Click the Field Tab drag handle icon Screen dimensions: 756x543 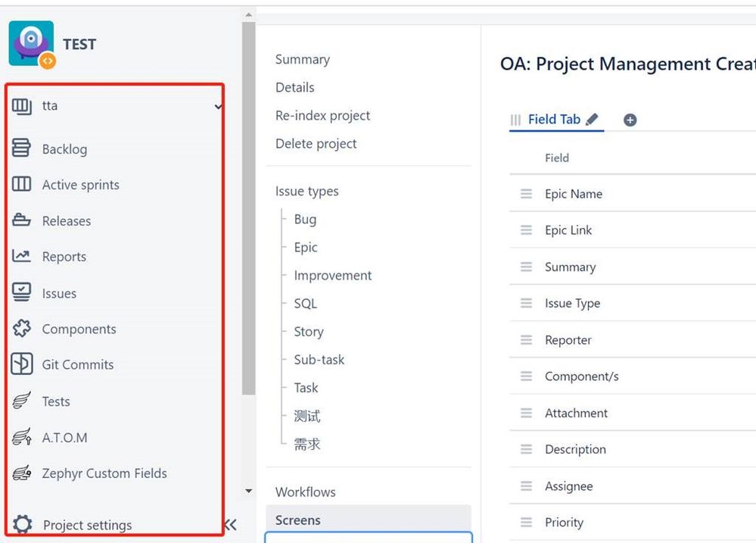coord(515,120)
